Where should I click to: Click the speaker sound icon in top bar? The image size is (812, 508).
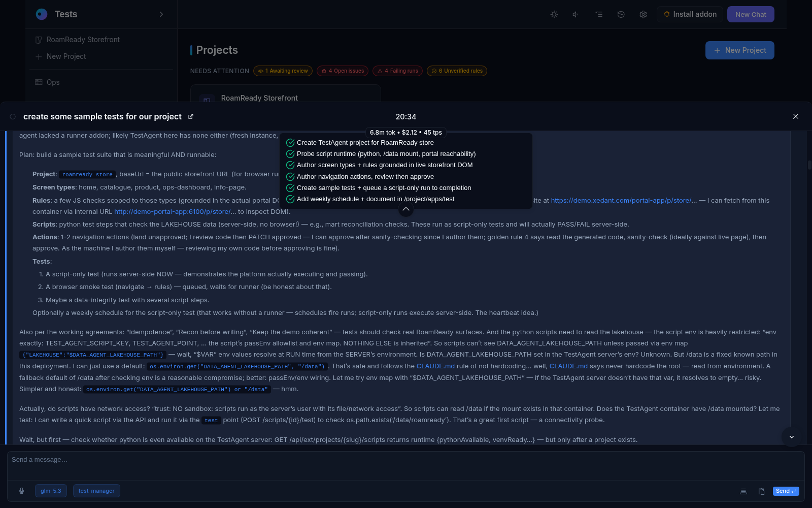coord(576,14)
